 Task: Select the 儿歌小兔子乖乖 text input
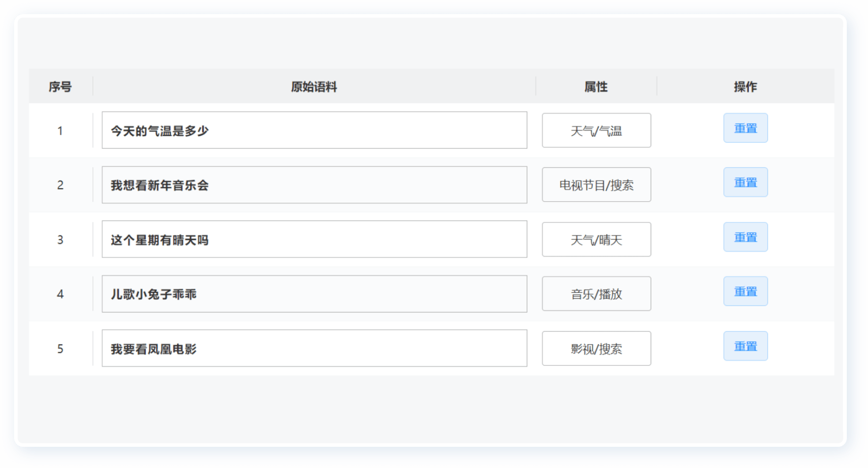(x=314, y=294)
